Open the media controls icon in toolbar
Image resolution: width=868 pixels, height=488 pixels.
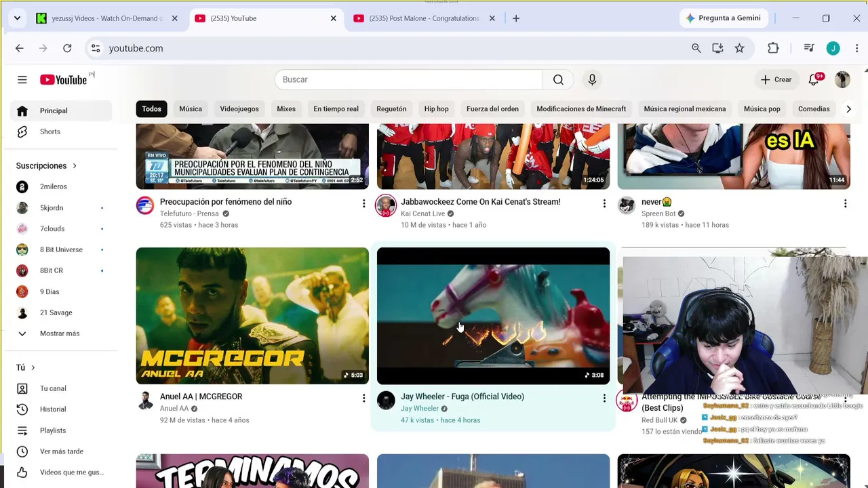[809, 48]
